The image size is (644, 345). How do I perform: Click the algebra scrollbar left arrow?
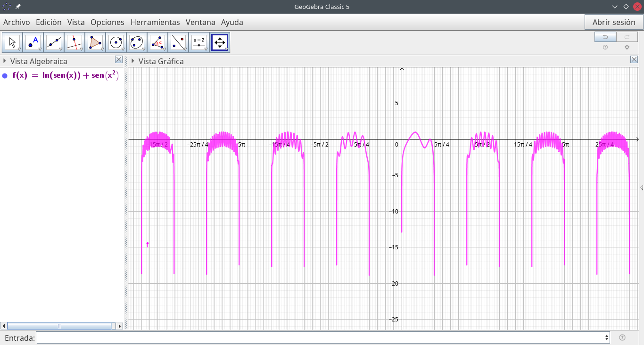(x=4, y=326)
